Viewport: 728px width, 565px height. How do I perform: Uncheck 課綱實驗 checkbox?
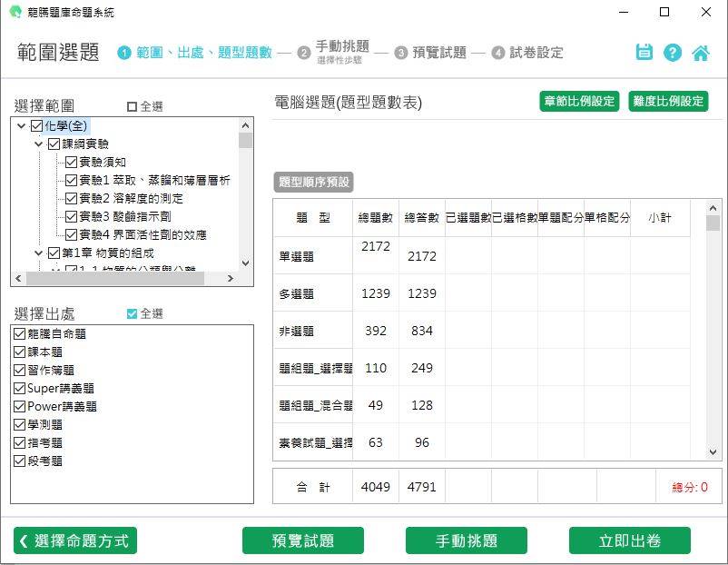54,144
